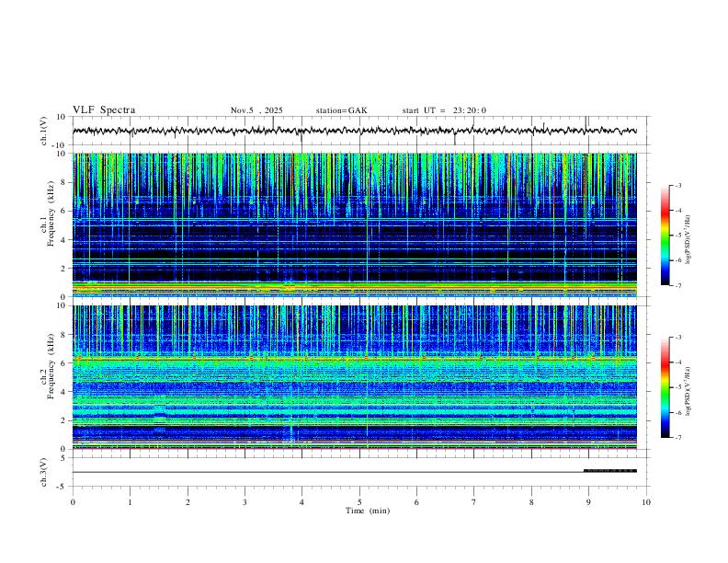Screen dimensions: 728x563
Task: Click the ch.2 spectrogram color scale bar
Action: 665,387
